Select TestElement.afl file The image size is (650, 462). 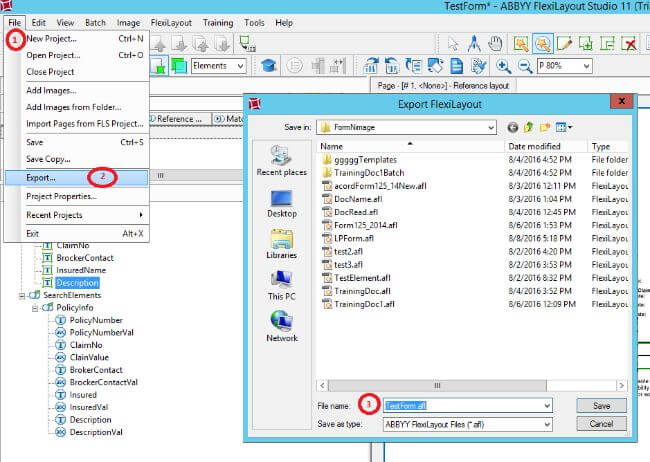coord(357,278)
